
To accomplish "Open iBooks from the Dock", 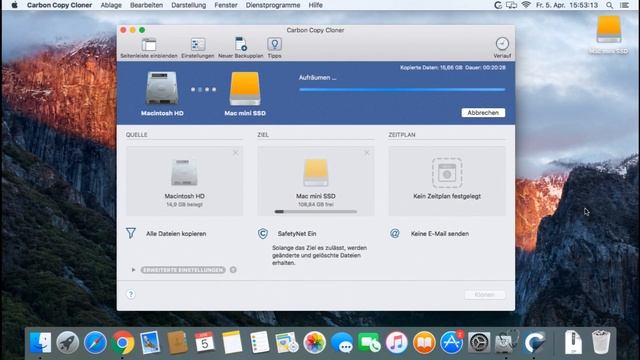I will (424, 342).
